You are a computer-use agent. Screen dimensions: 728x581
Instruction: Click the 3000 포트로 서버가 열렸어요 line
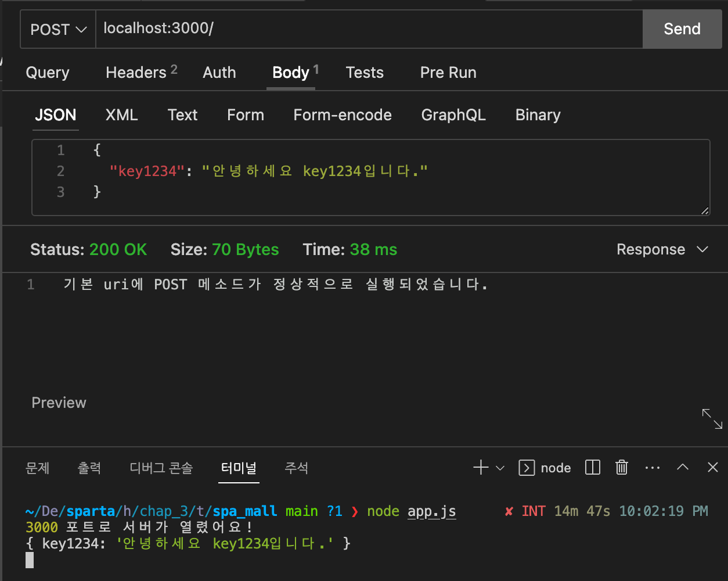140,528
